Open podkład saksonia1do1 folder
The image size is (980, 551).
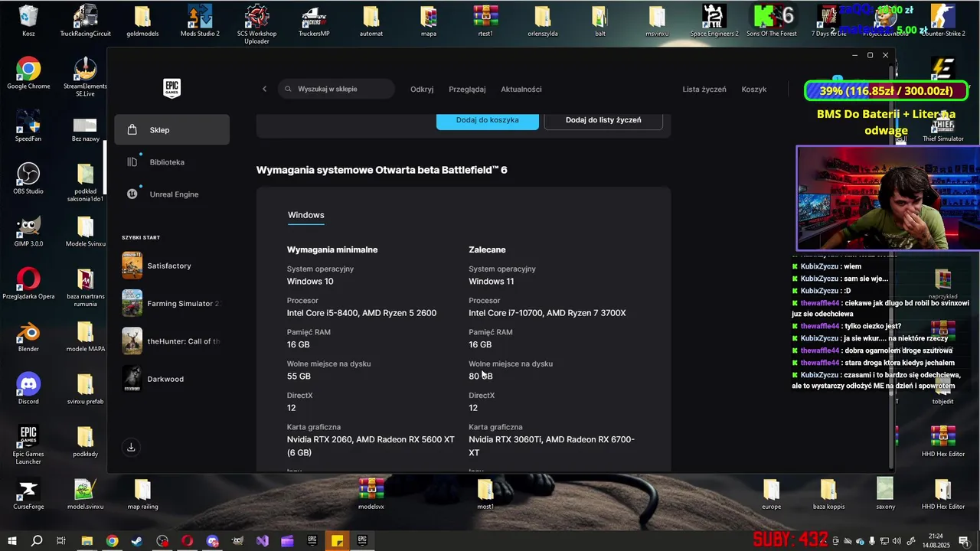pyautogui.click(x=85, y=182)
